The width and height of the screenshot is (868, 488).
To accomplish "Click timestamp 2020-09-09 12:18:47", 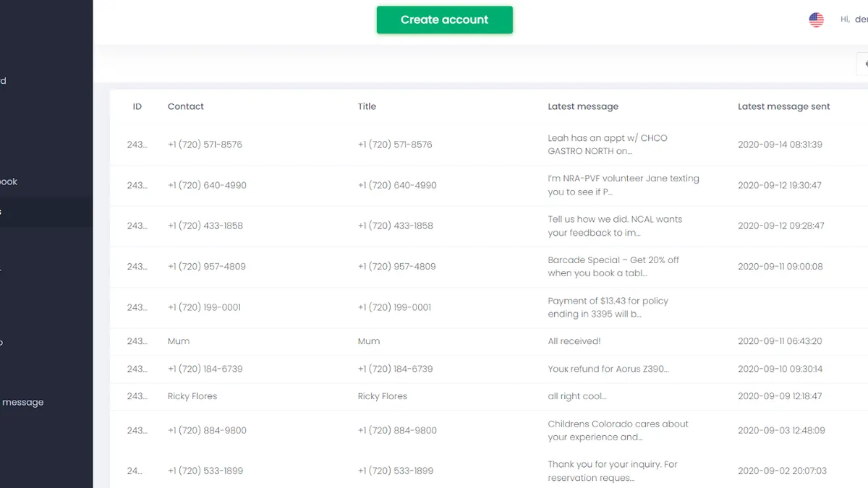I will 780,396.
